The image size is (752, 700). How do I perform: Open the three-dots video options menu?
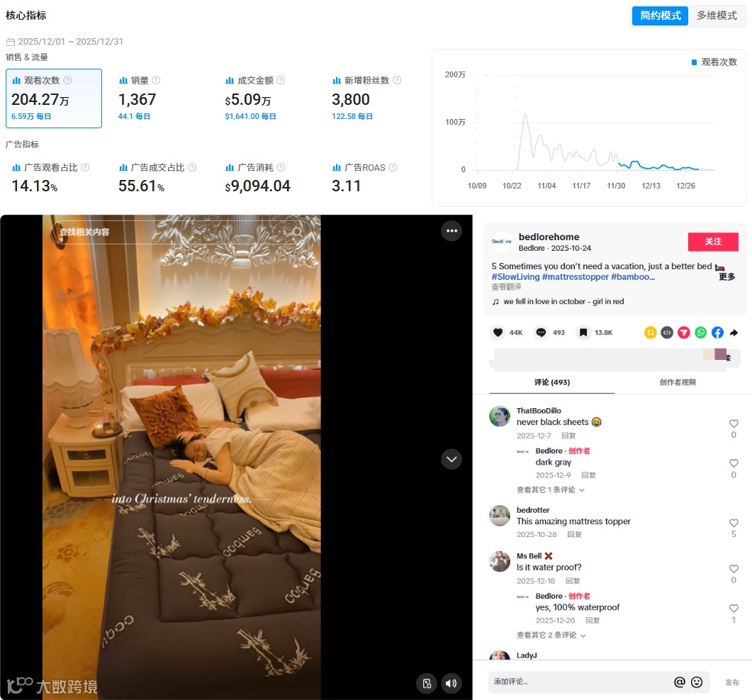coord(451,231)
